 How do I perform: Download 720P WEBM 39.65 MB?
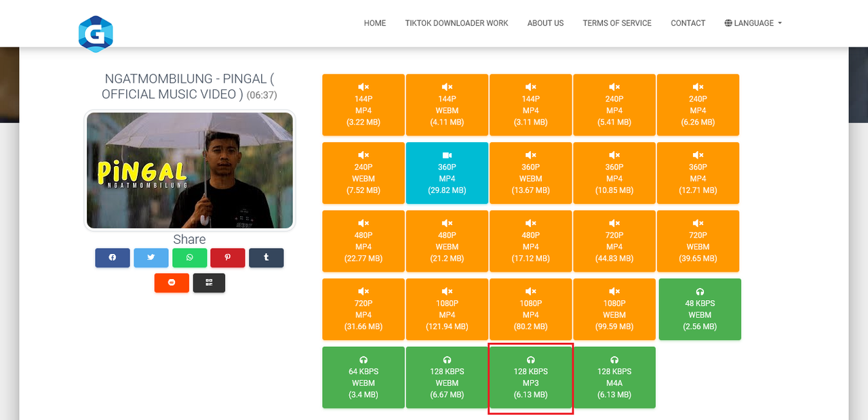point(698,241)
